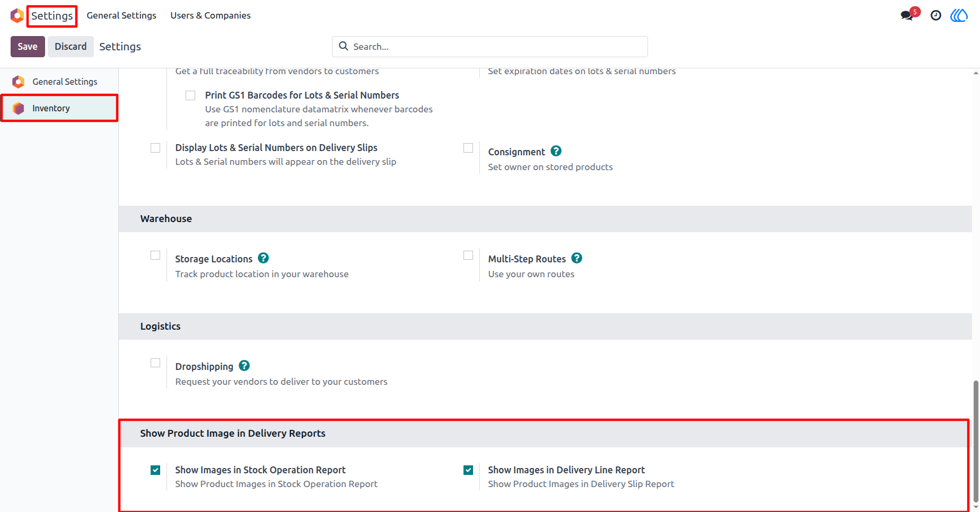Click the search magnifier icon

pyautogui.click(x=344, y=46)
